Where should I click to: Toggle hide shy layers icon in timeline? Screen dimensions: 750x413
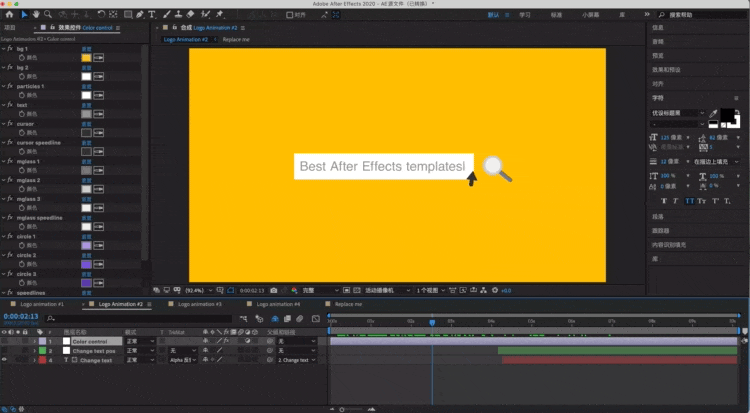[275, 318]
